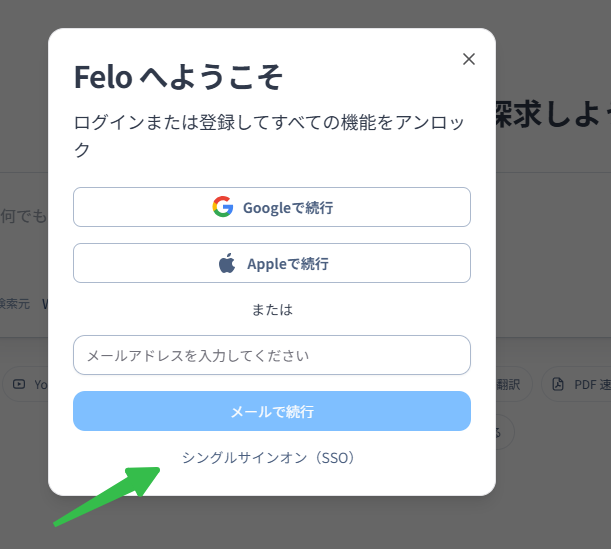
Task: Select the PDF 速 chip label
Action: 592,385
